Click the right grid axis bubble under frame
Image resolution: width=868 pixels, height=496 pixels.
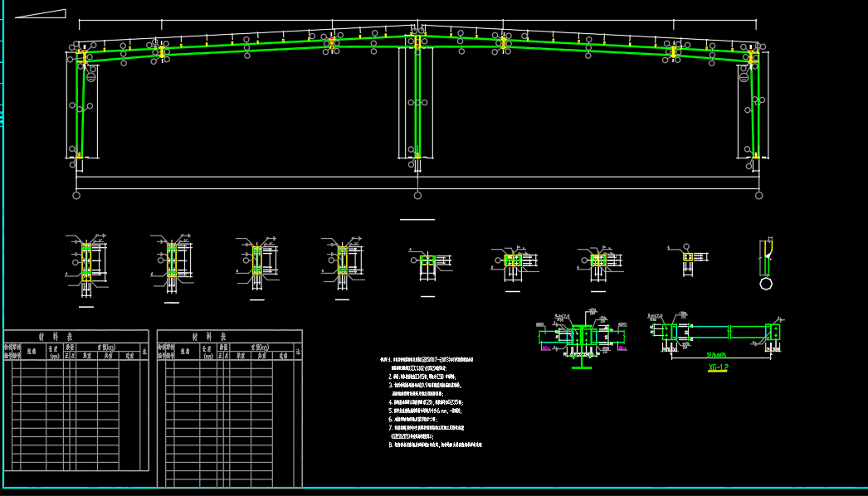tap(758, 195)
